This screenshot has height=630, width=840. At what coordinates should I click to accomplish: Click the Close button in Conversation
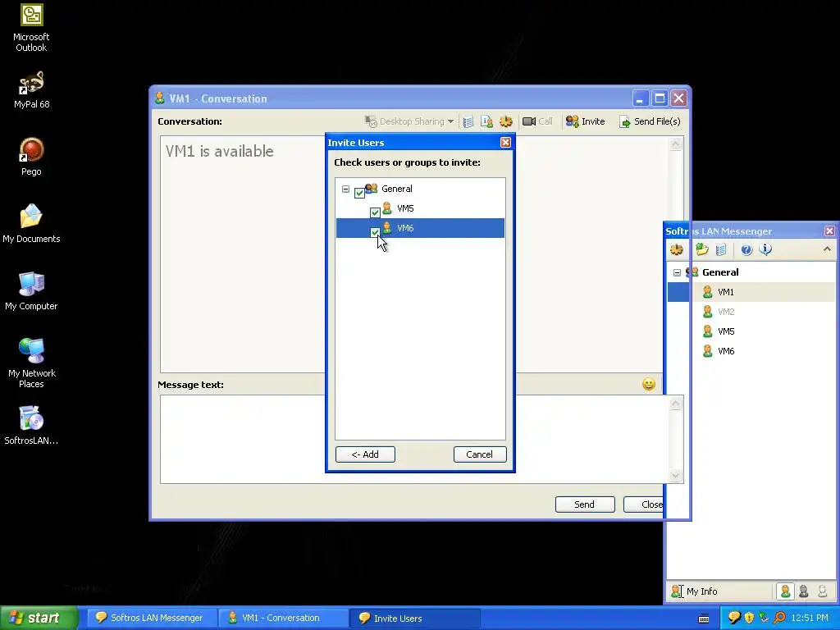click(643, 504)
